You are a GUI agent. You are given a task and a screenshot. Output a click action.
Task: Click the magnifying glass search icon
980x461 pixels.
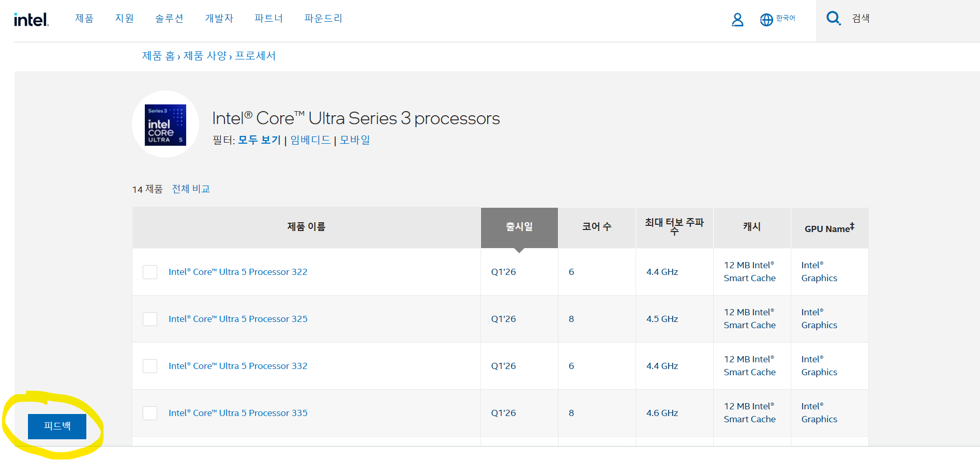(833, 19)
